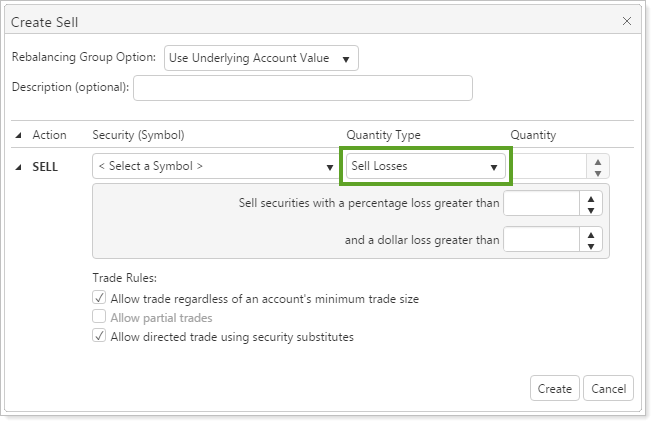Click the Cancel button
The height and width of the screenshot is (425, 655).
click(608, 388)
